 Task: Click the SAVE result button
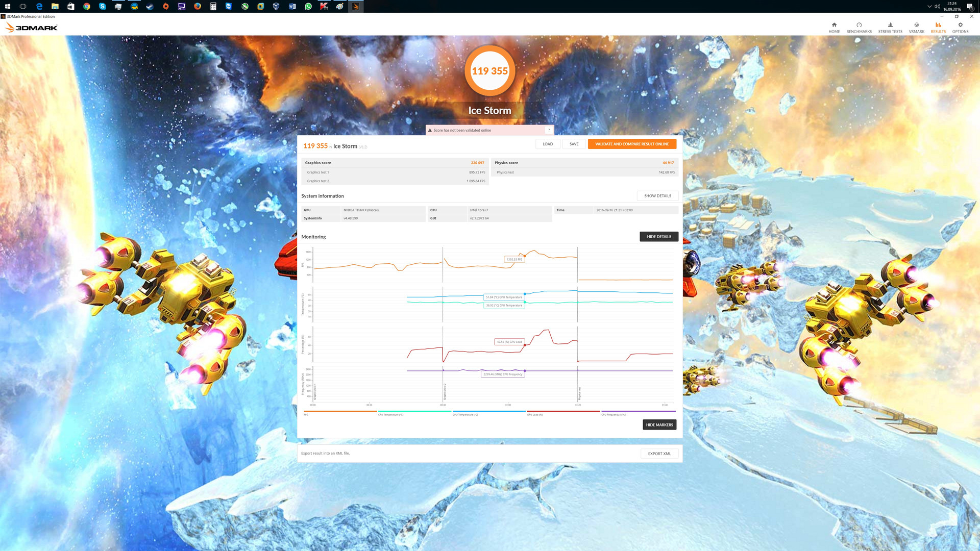574,144
